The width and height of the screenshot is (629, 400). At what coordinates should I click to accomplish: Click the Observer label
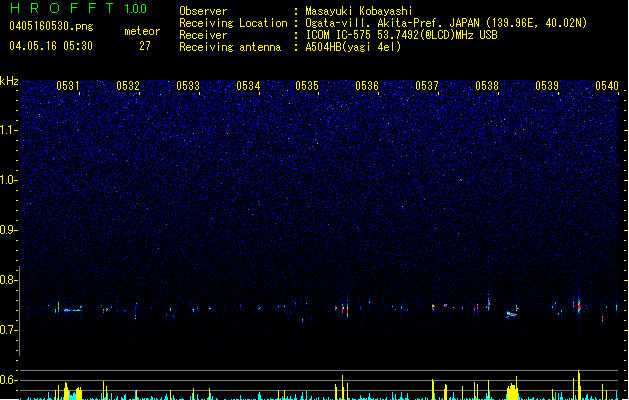tap(203, 11)
